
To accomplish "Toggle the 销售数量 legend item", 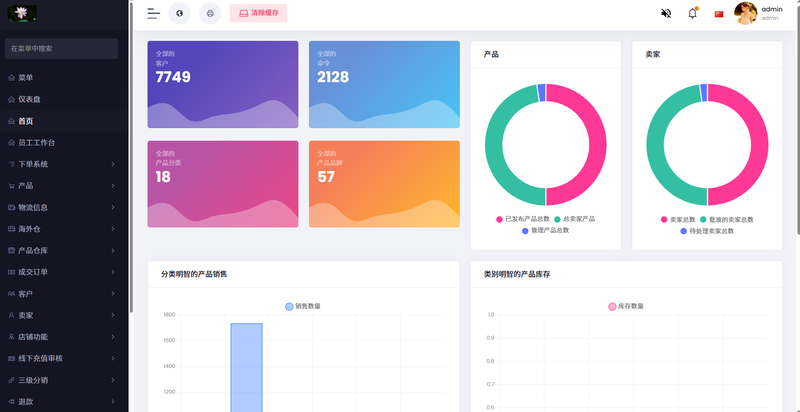I will point(303,306).
